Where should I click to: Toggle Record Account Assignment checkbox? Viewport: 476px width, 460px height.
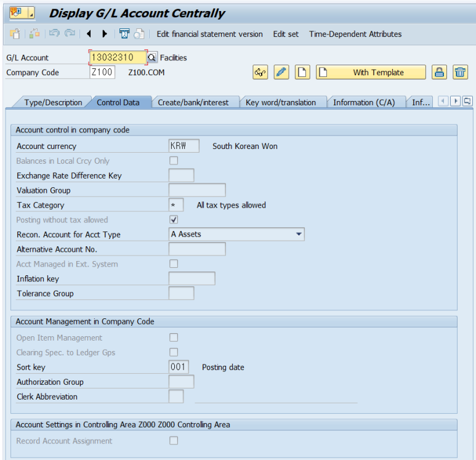pos(174,440)
